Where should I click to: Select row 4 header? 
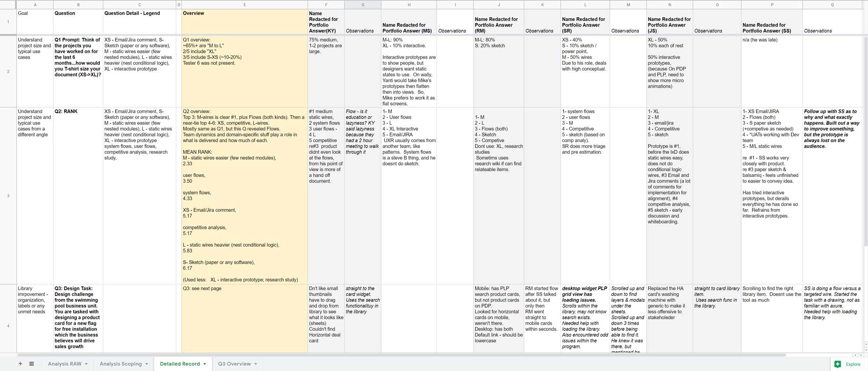click(8, 326)
